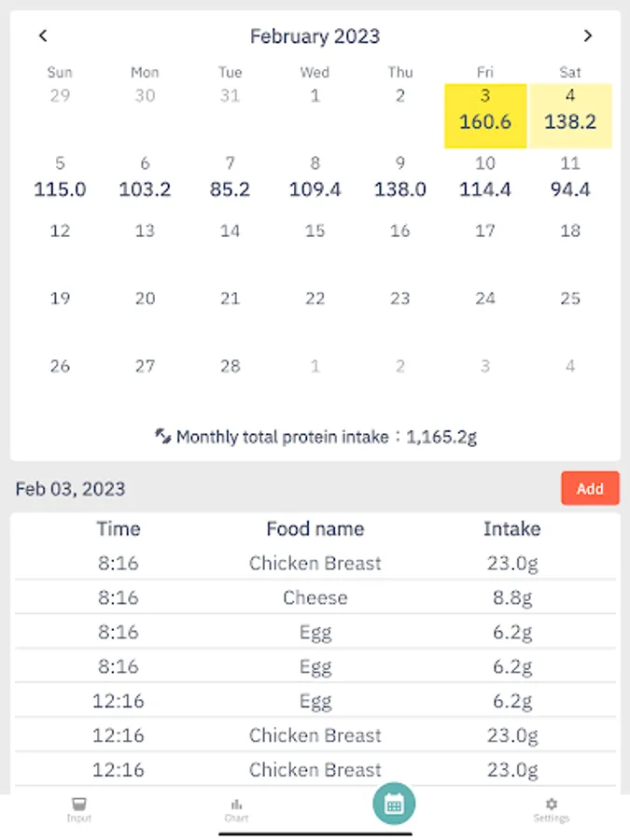The height and width of the screenshot is (840, 630).
Task: Click the monthly total protein icon
Action: [163, 436]
